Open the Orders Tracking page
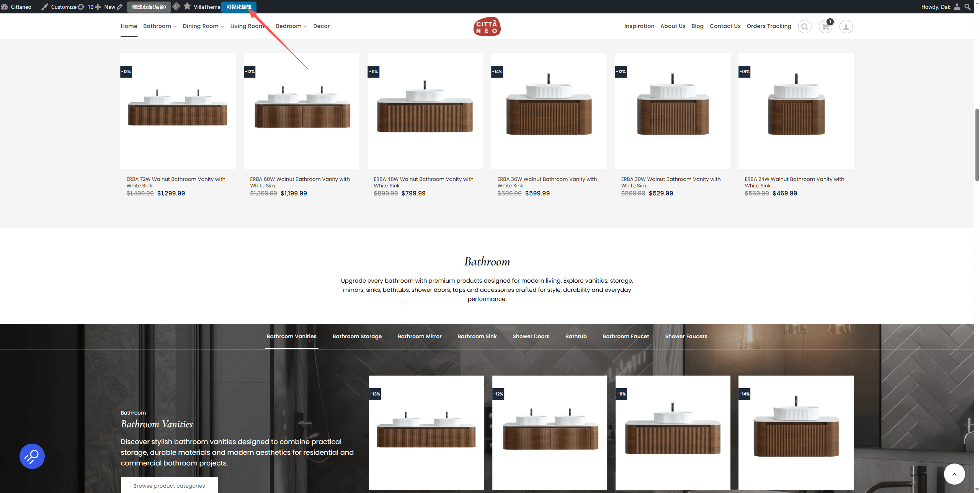The width and height of the screenshot is (980, 493). [769, 26]
